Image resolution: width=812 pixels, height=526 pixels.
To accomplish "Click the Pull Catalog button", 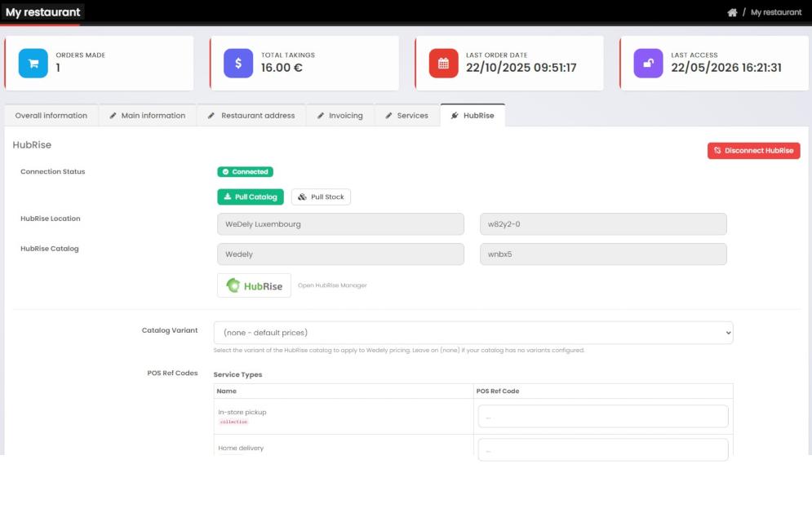I will (x=251, y=197).
